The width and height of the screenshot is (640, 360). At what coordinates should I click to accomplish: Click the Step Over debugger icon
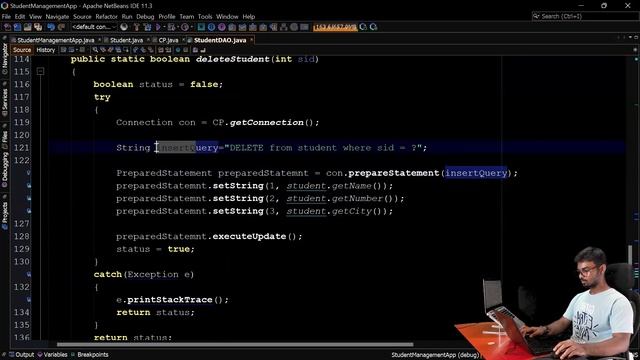pos(232,27)
